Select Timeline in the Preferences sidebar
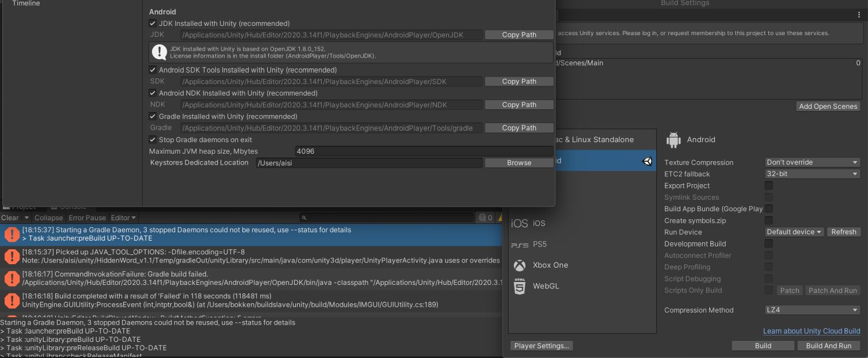 click(26, 3)
